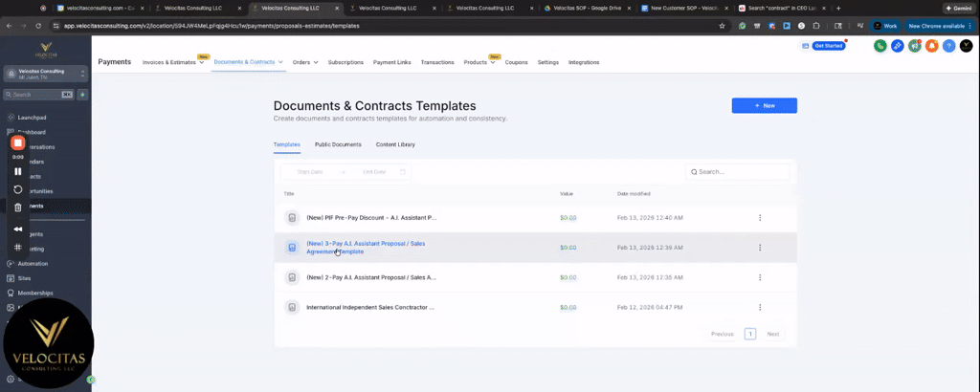Open the payments Settings menu item
980x392 pixels.
tap(548, 62)
